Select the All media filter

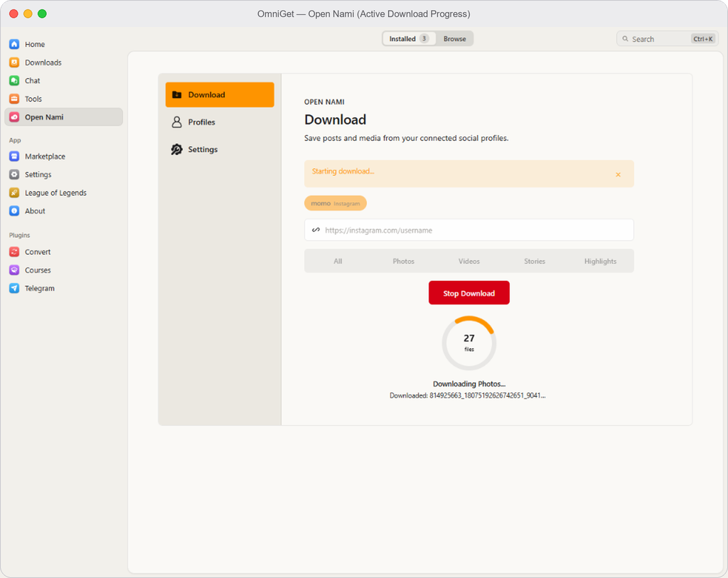[338, 262]
